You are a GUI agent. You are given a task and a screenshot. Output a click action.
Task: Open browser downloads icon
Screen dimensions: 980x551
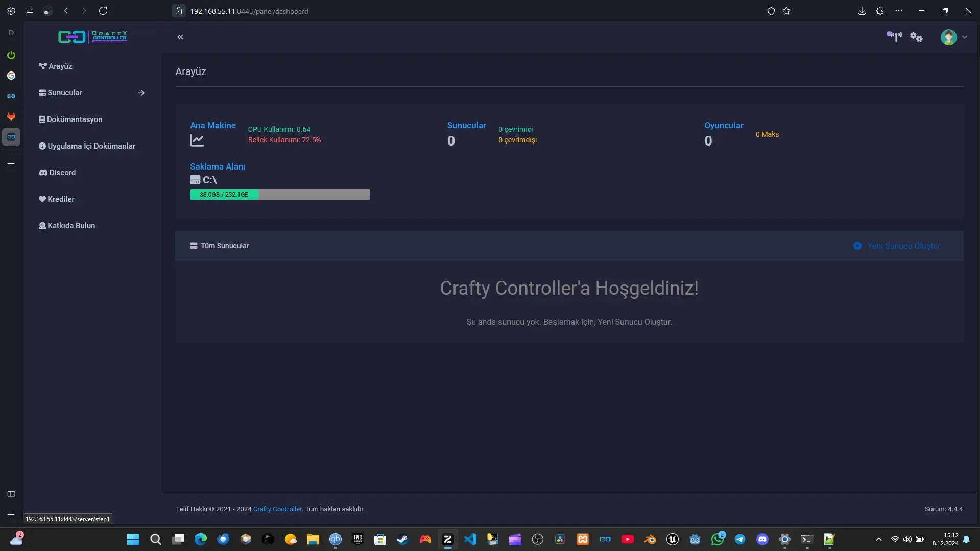pyautogui.click(x=862, y=11)
